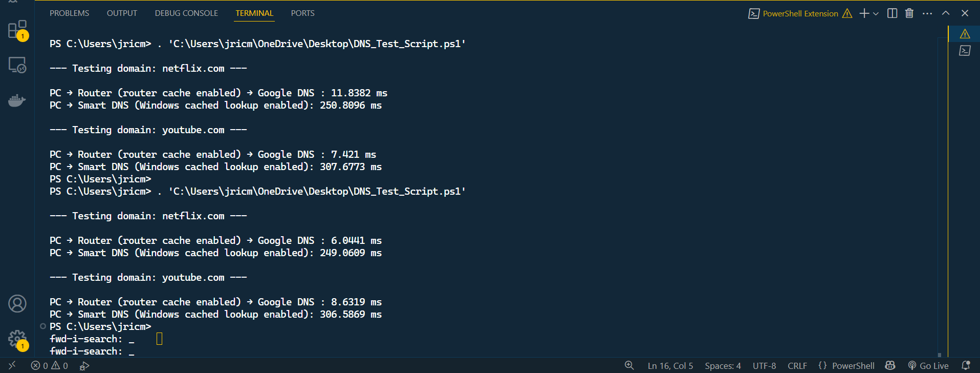Click the zoom magnifier in status bar
980x373 pixels.
point(629,366)
